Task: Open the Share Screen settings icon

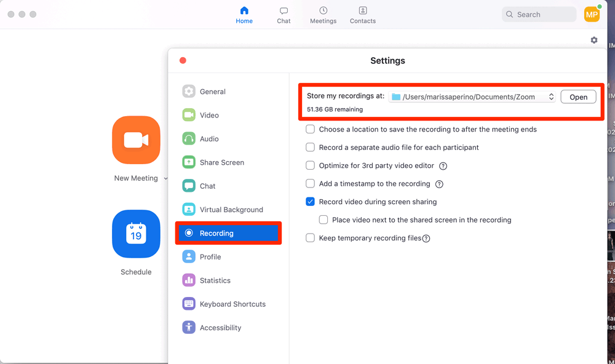Action: click(x=189, y=162)
